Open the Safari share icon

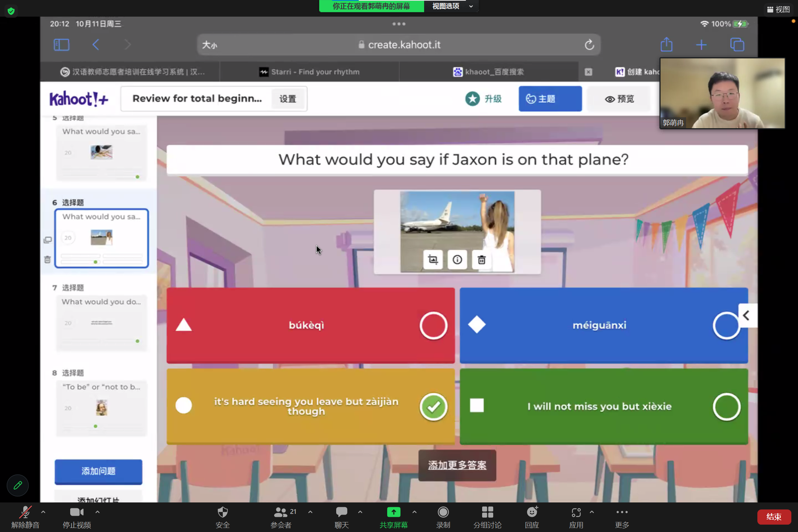tap(666, 45)
